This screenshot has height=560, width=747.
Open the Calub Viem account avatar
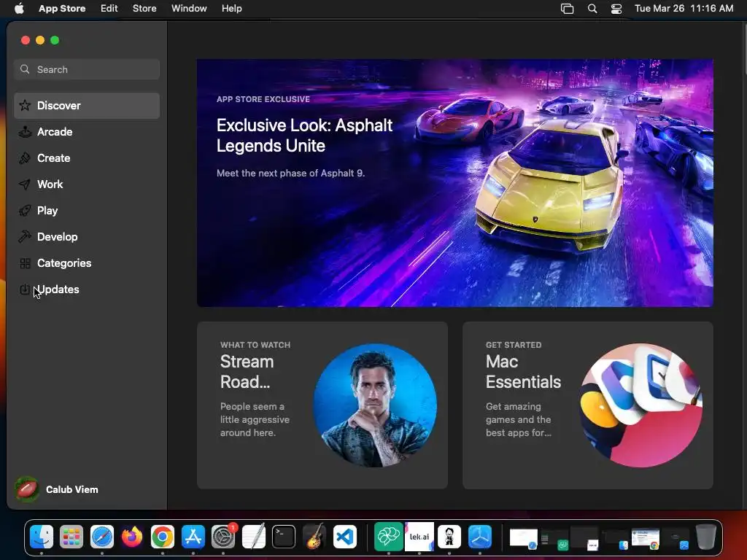[x=27, y=489]
